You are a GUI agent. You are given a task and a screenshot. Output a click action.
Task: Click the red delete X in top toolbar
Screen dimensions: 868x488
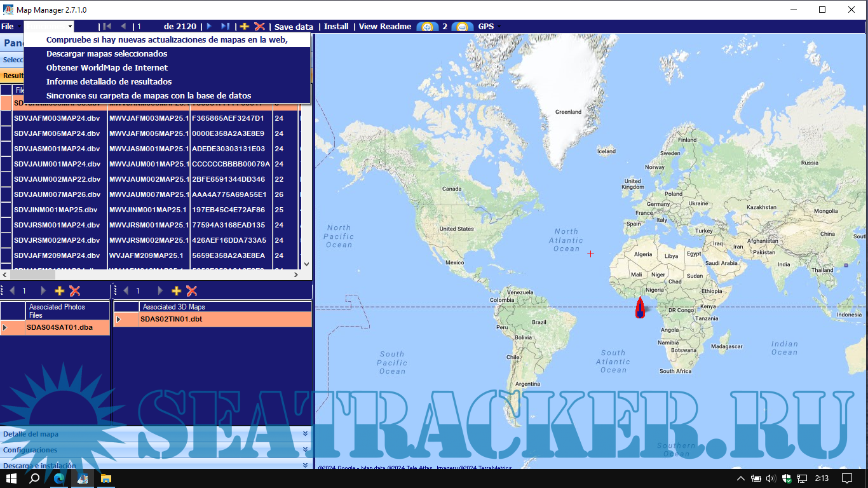(x=259, y=27)
